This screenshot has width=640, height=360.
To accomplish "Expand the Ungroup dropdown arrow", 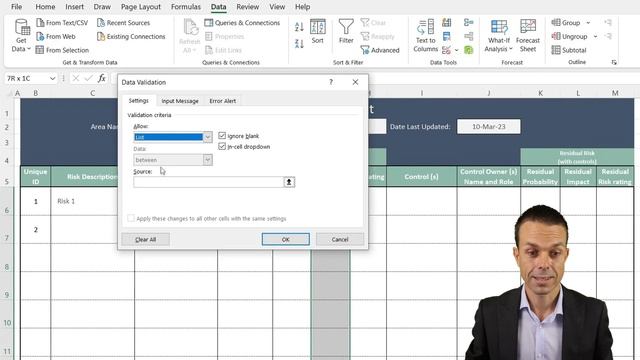I will [x=595, y=36].
